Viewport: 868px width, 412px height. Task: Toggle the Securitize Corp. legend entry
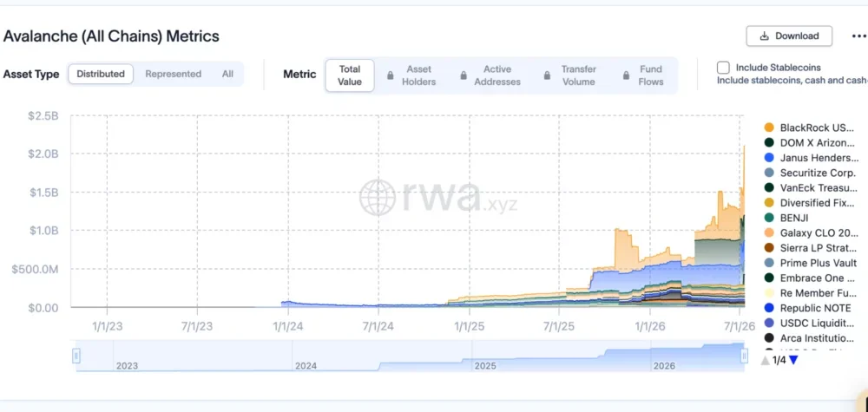pyautogui.click(x=810, y=173)
